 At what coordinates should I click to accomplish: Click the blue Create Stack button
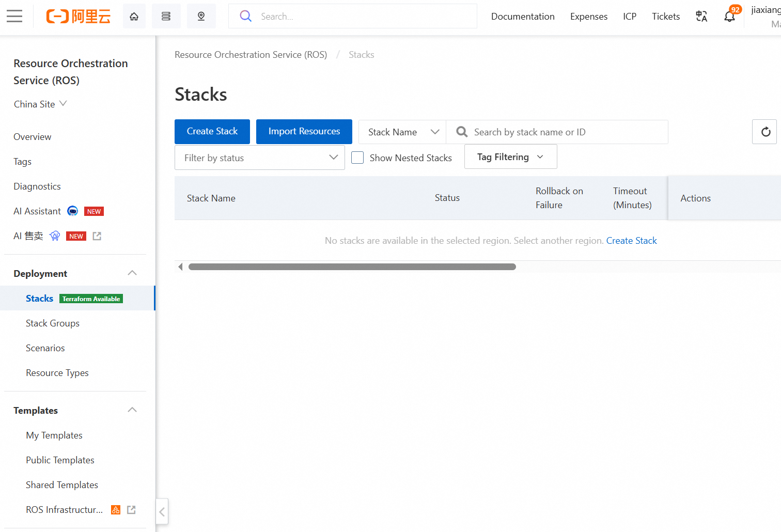(x=212, y=132)
